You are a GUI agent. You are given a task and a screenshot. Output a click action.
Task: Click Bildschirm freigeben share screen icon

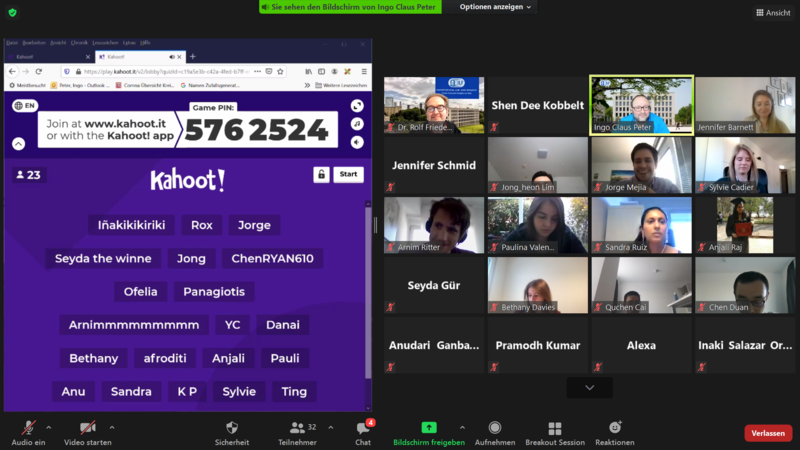pyautogui.click(x=429, y=428)
